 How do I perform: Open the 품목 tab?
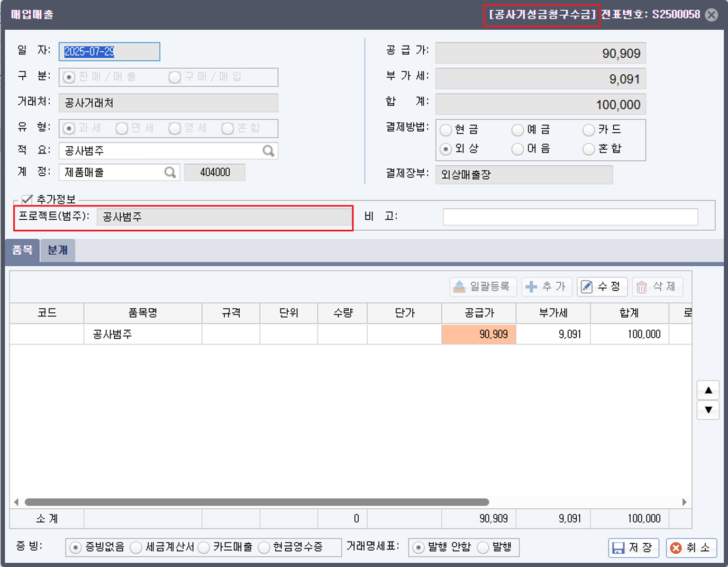pos(22,250)
